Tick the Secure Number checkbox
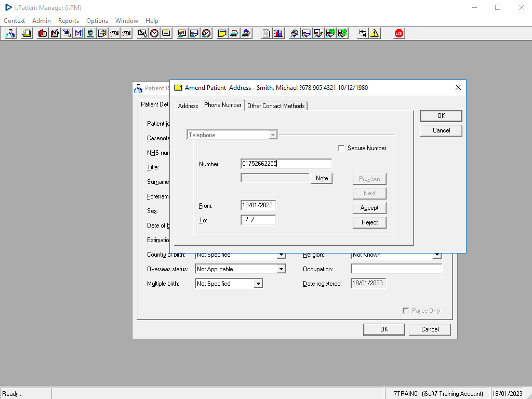 pyautogui.click(x=341, y=148)
